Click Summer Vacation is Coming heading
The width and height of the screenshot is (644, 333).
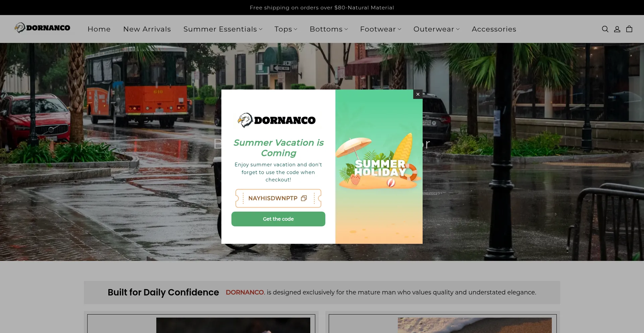coord(278,148)
